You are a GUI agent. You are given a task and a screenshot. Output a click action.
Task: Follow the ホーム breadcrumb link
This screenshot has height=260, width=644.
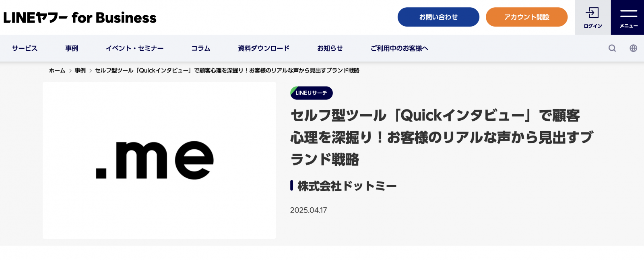click(57, 70)
